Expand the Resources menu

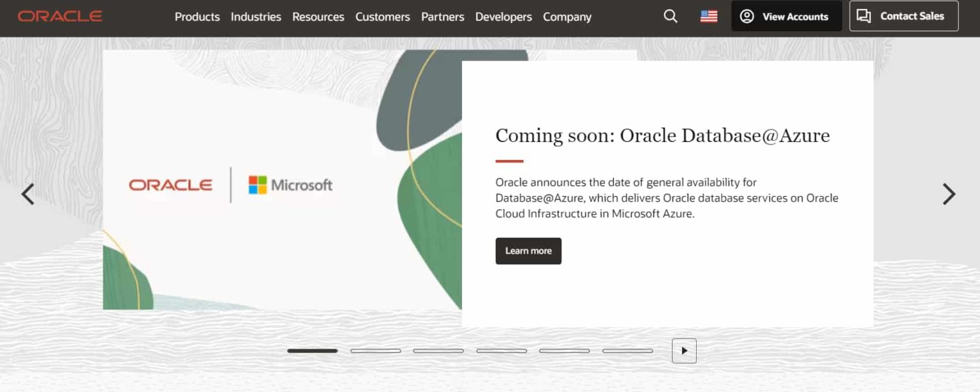pos(318,17)
